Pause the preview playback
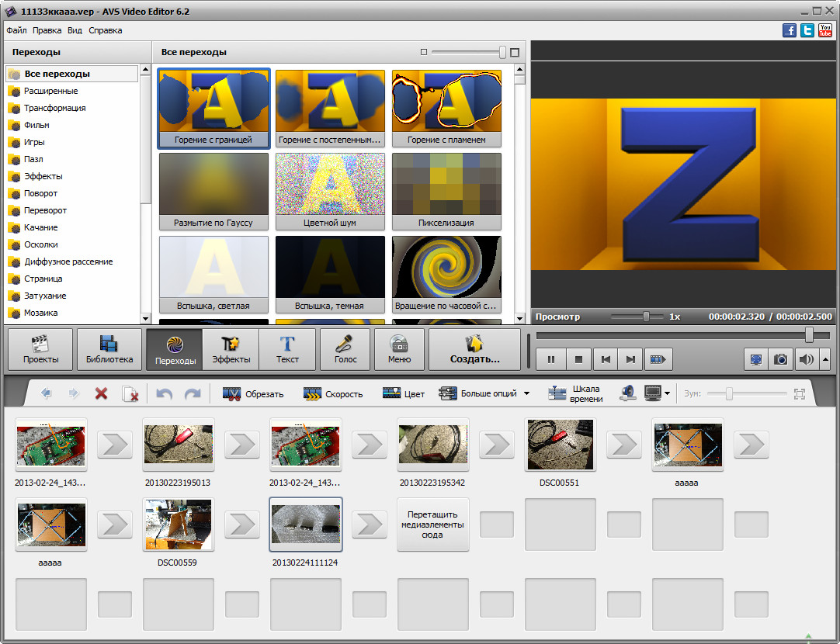Image resolution: width=840 pixels, height=644 pixels. click(551, 359)
